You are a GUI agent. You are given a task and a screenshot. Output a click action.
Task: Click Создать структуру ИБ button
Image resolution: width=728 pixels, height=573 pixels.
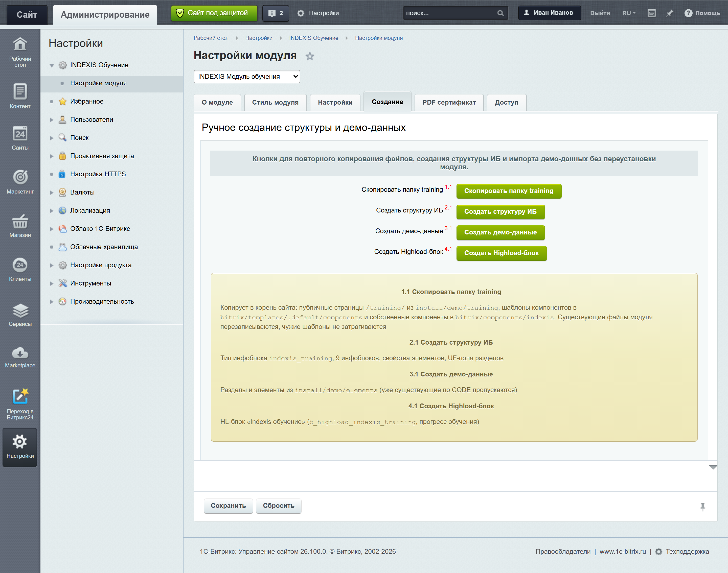500,212
